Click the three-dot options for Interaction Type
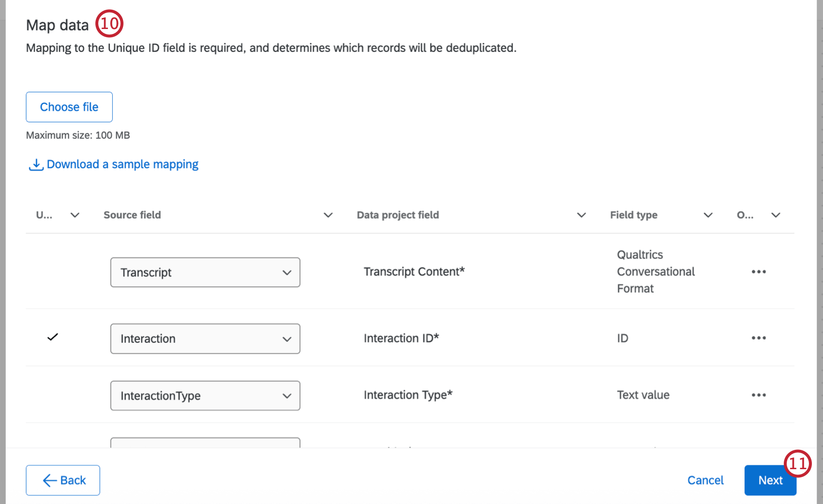This screenshot has height=504, width=823. click(x=759, y=395)
